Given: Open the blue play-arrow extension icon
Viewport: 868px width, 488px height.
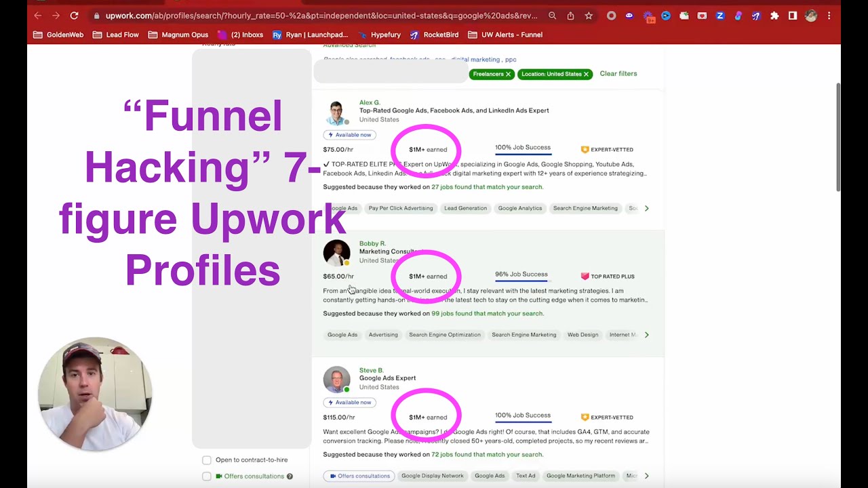Looking at the screenshot, I should point(666,16).
